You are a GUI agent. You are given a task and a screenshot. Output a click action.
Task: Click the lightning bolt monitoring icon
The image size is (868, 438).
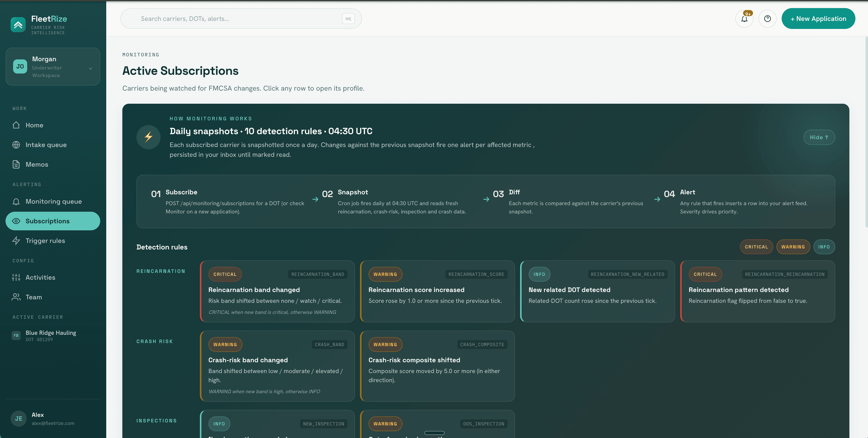[149, 137]
